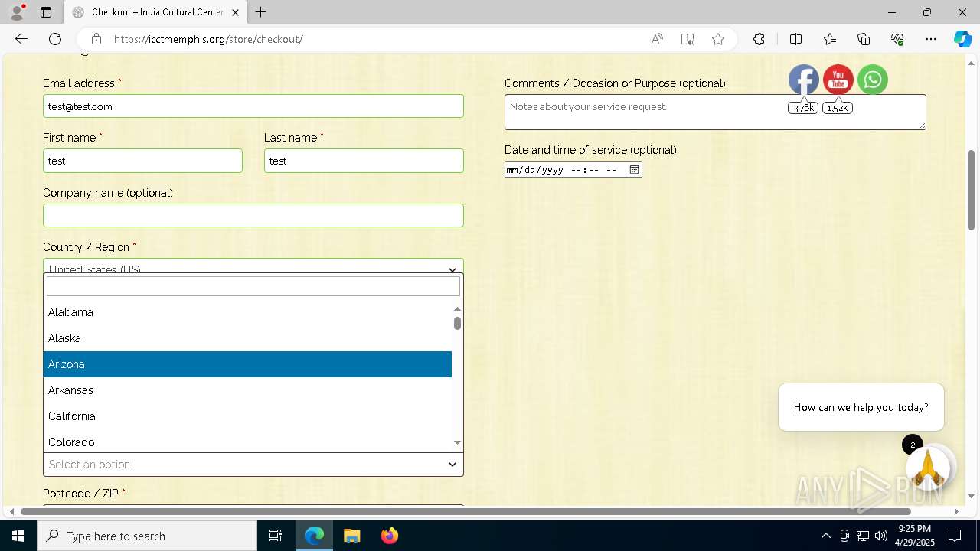Open immersive reader icon
The image size is (980, 551).
pyautogui.click(x=688, y=39)
